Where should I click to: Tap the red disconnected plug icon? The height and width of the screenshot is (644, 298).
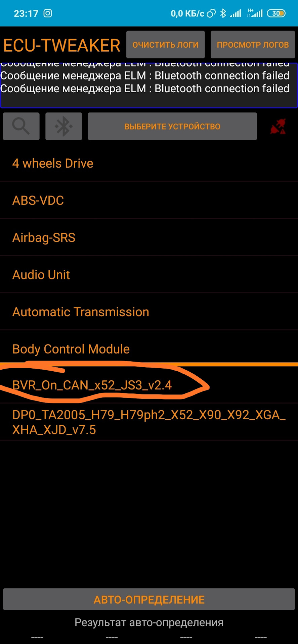278,126
